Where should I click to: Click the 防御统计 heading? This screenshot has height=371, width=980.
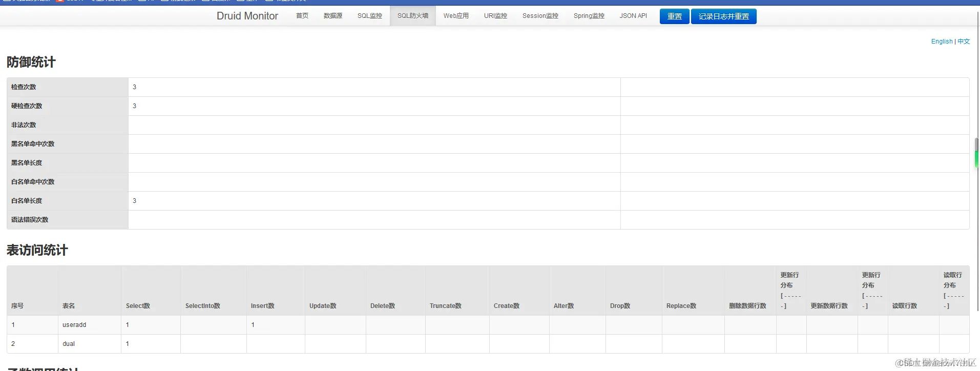click(31, 62)
